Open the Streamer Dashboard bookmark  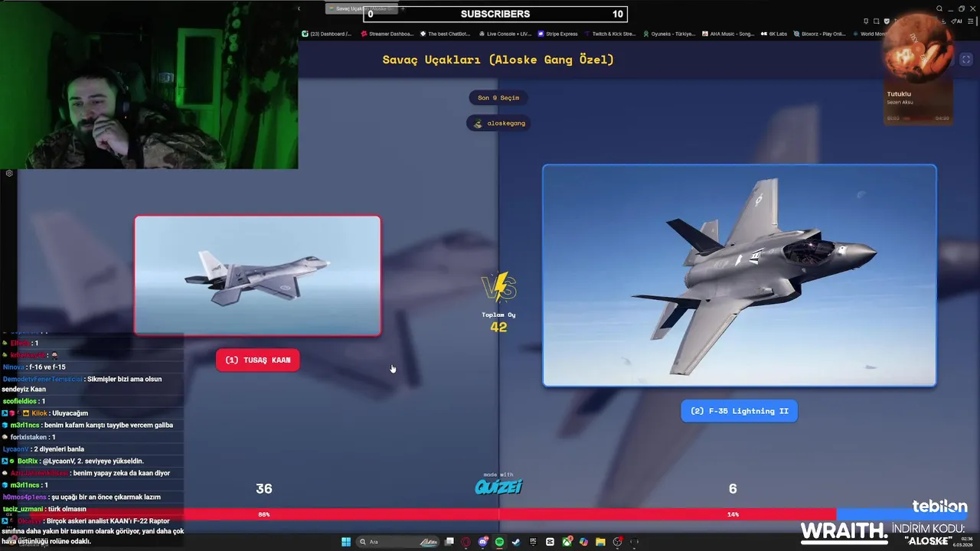tap(387, 34)
